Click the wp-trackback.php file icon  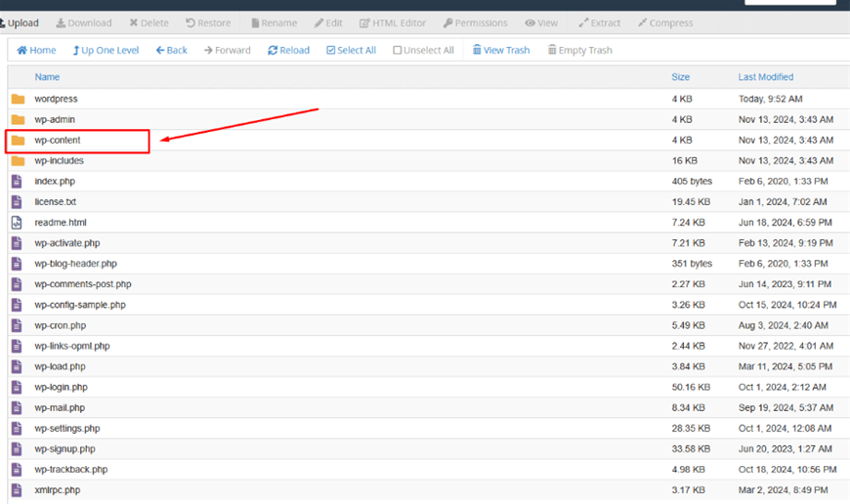pyautogui.click(x=17, y=469)
